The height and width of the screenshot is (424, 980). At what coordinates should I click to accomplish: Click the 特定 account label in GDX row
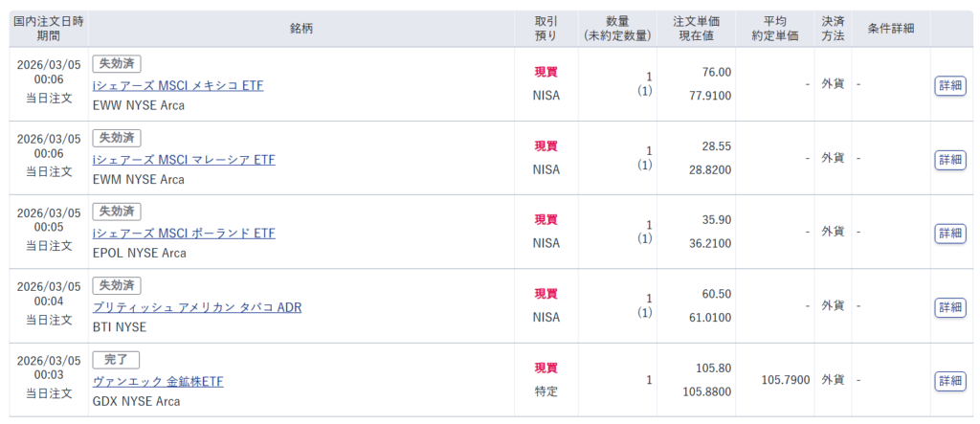click(546, 391)
